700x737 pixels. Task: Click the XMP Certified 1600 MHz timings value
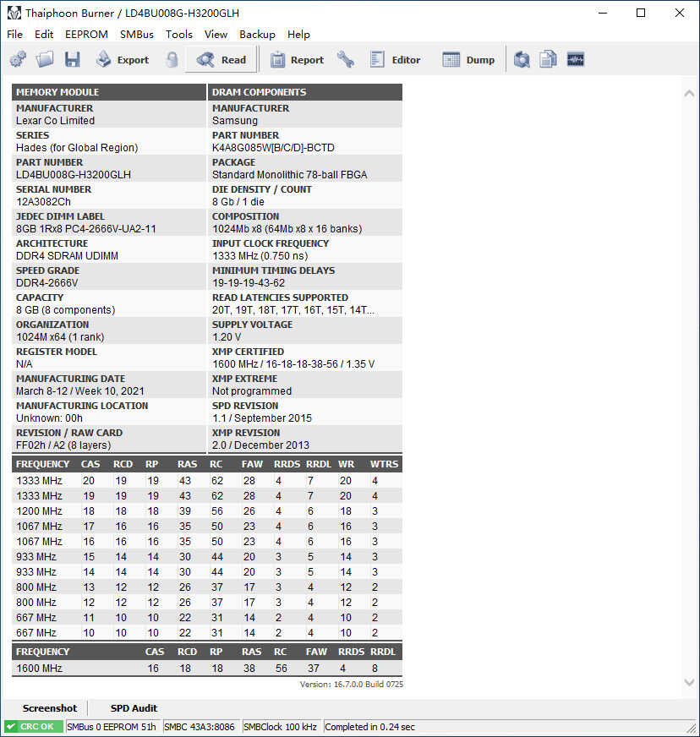[293, 363]
